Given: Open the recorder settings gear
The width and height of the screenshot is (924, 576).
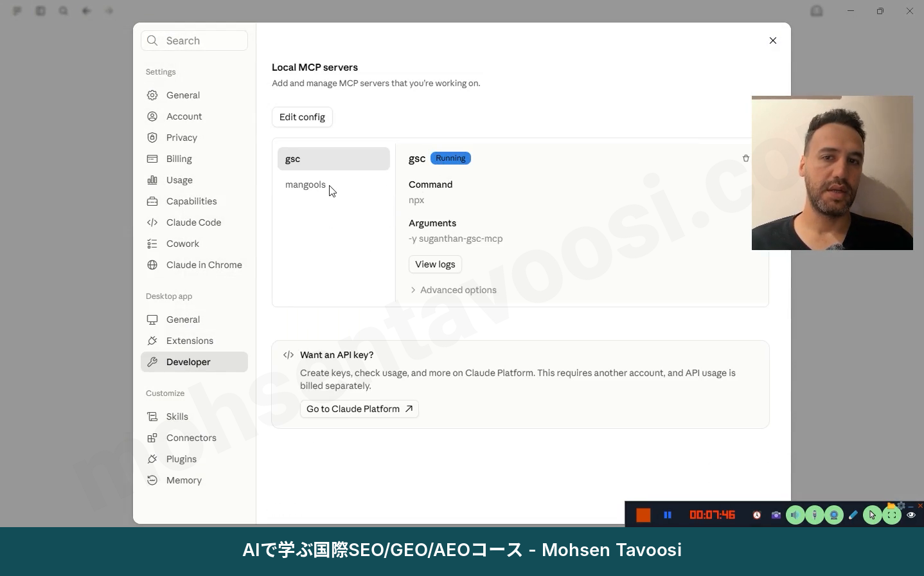Looking at the screenshot, I should (901, 505).
